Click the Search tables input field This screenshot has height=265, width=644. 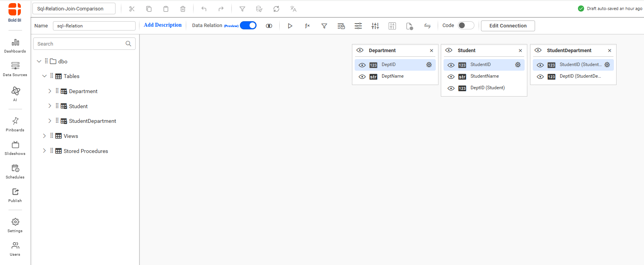pyautogui.click(x=80, y=44)
